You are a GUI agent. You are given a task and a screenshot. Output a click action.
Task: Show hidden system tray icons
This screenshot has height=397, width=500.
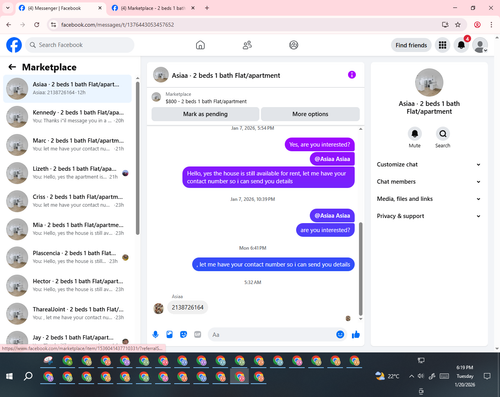coord(412,376)
